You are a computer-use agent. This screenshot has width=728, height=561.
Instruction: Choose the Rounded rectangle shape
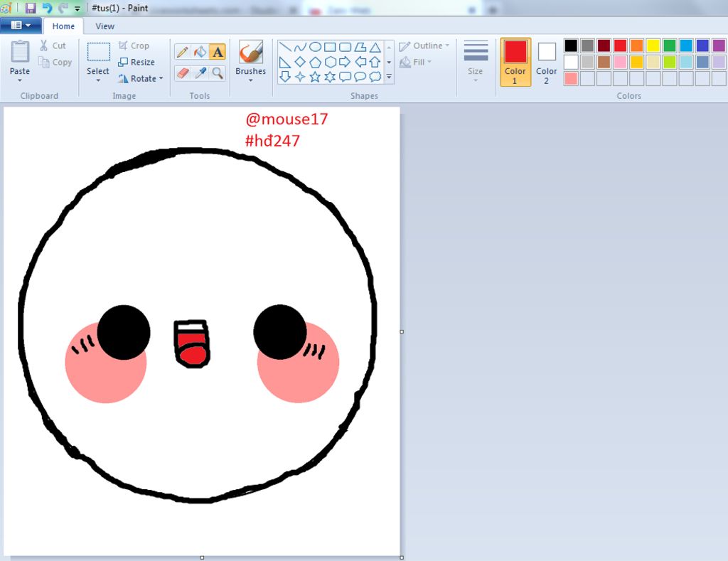click(x=345, y=47)
